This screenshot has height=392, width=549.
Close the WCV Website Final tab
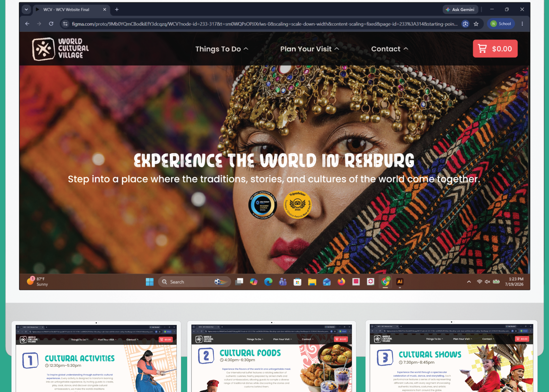pyautogui.click(x=105, y=9)
